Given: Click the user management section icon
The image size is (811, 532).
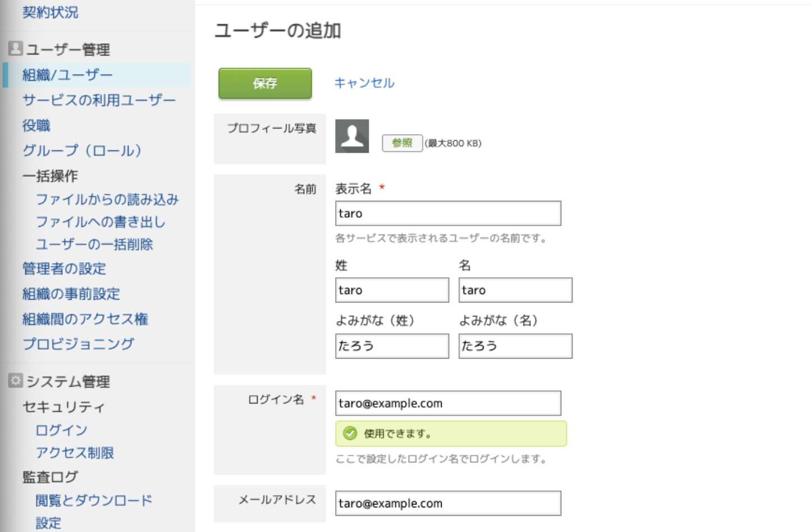Looking at the screenshot, I should (x=15, y=49).
